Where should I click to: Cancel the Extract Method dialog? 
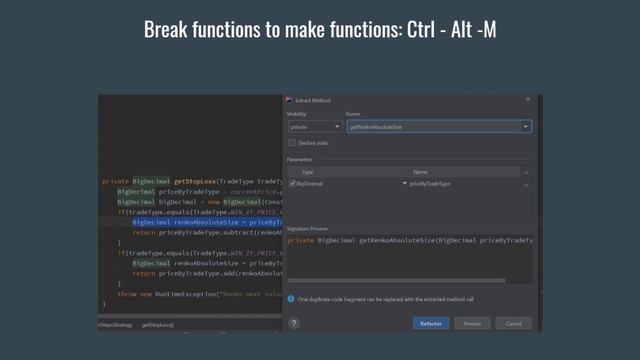pos(513,323)
